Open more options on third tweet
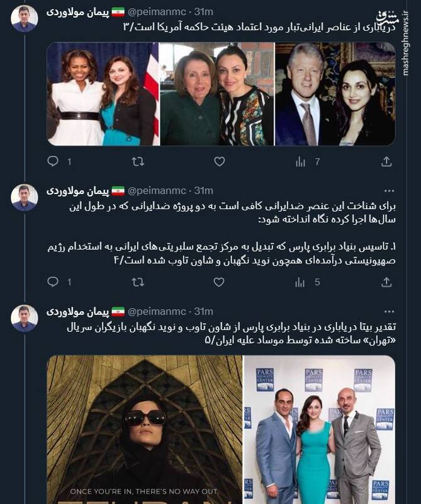The image size is (421, 504). tap(389, 311)
